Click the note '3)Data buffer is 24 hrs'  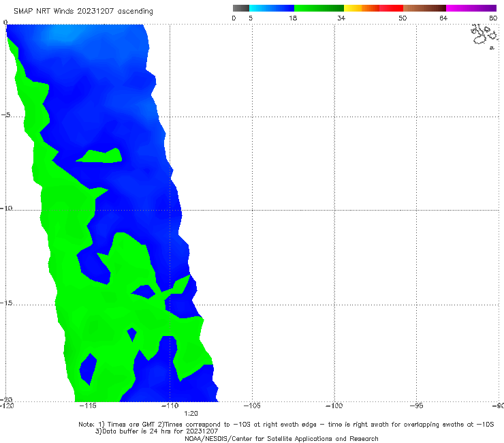tap(157, 431)
